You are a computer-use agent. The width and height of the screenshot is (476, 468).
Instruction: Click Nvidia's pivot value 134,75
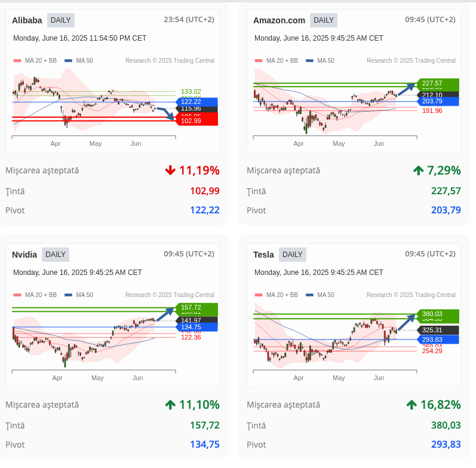(x=199, y=445)
